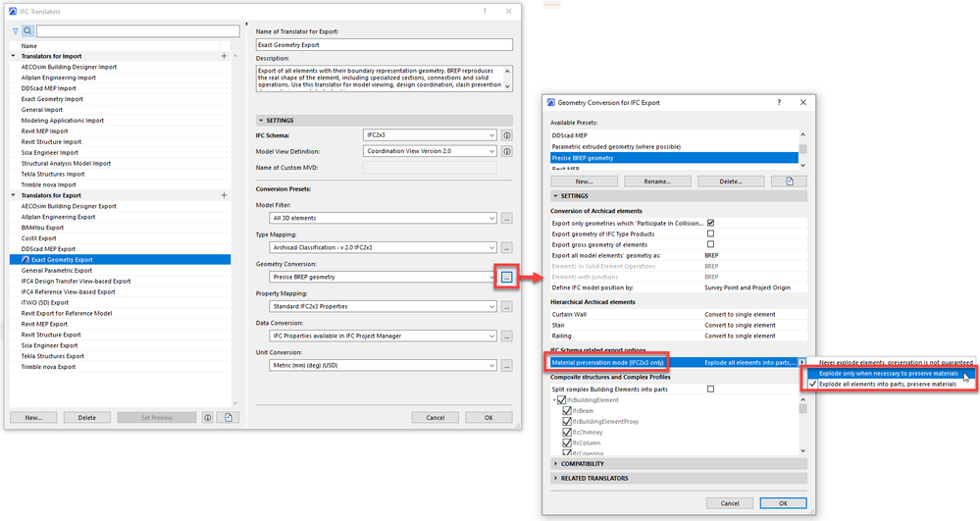This screenshot has width=980, height=521.
Task: Click the Description box scrollbar down arrow
Action: click(x=507, y=87)
